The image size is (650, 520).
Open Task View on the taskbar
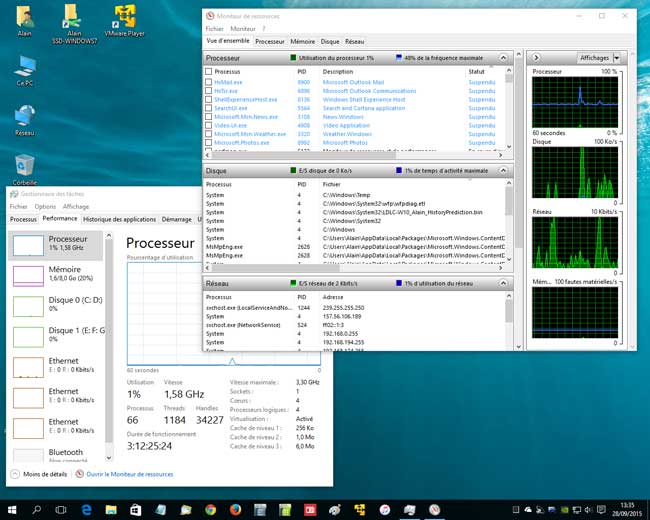point(61,510)
